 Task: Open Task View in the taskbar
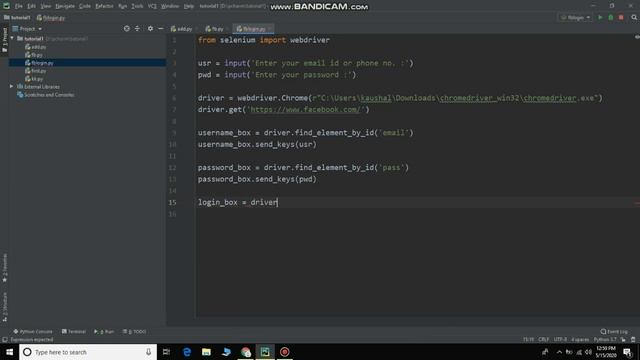pos(166,352)
